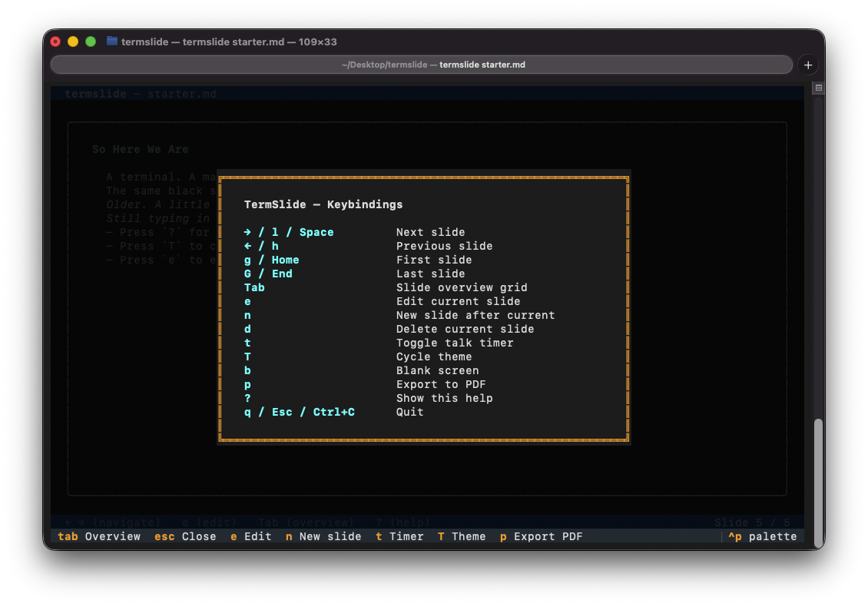The height and width of the screenshot is (607, 868).
Task: Click 'New slide after current' description
Action: [x=475, y=315]
